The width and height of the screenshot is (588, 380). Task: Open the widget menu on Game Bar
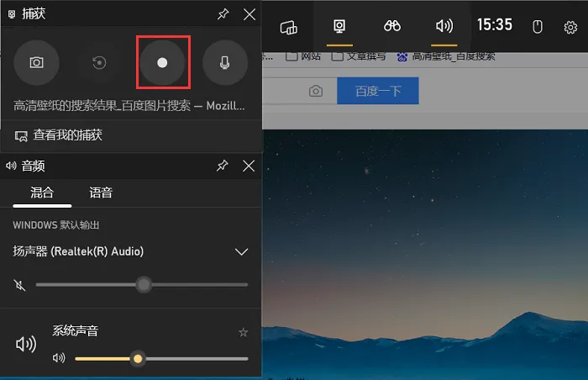click(289, 27)
